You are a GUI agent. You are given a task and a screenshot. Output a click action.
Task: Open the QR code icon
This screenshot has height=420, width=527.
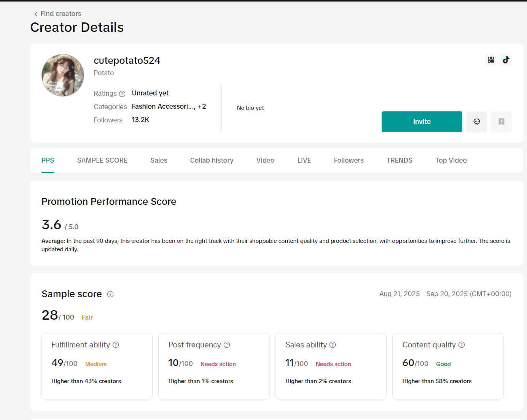click(491, 60)
